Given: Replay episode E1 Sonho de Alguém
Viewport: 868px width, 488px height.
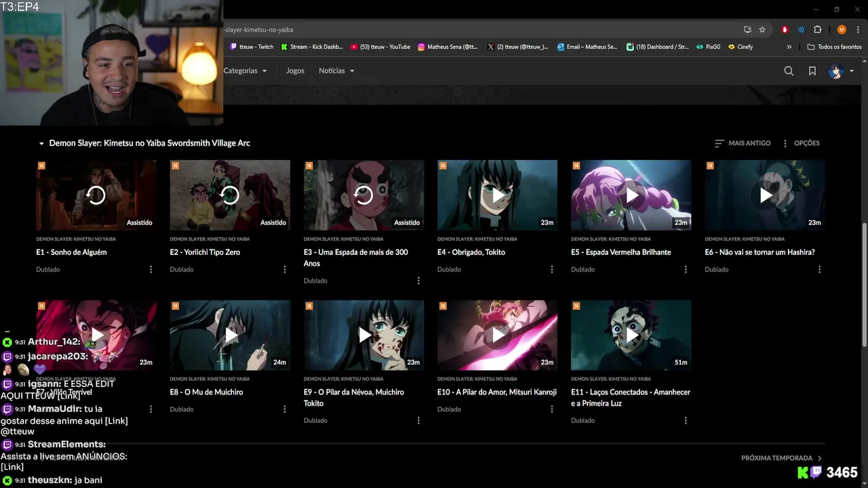Looking at the screenshot, I should (x=96, y=195).
